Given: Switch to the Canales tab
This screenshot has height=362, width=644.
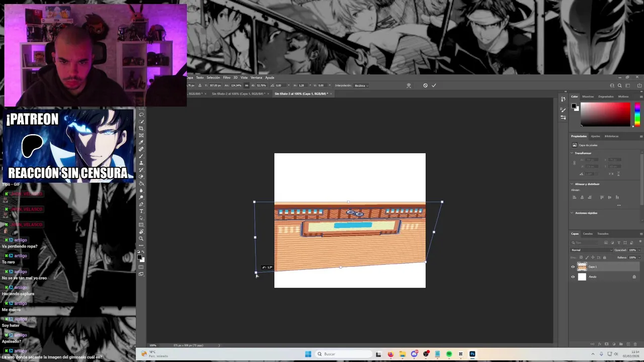Looking at the screenshot, I should tap(588, 234).
